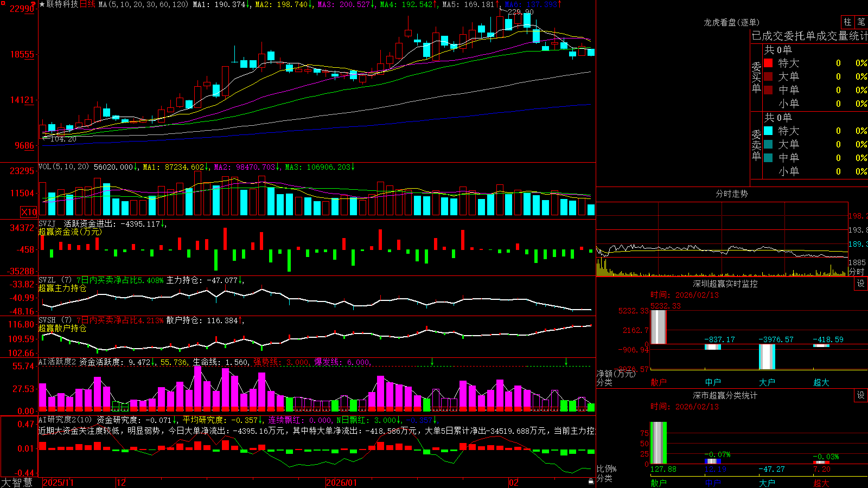Click the 委卖单 vertical label
The width and height of the screenshot is (868, 488).
pos(756,145)
